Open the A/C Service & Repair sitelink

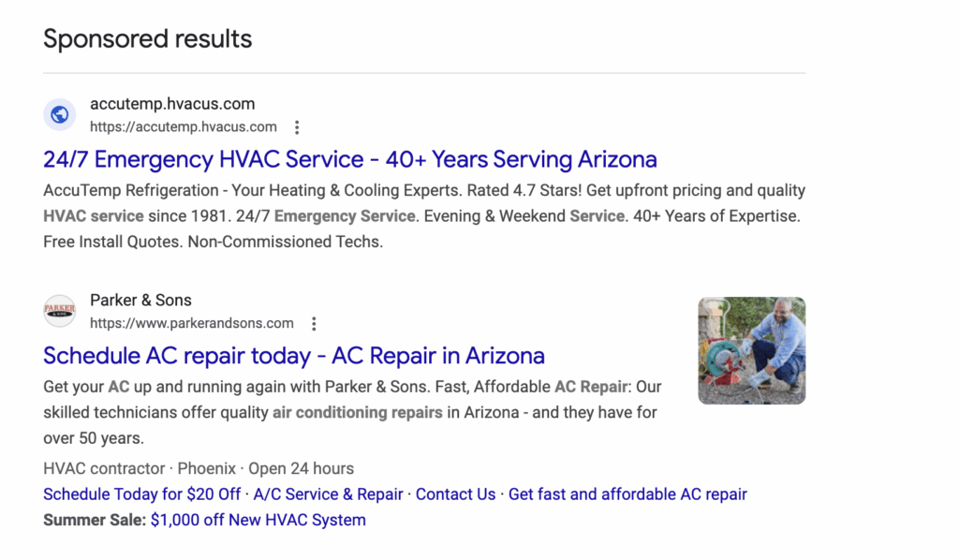tap(328, 494)
